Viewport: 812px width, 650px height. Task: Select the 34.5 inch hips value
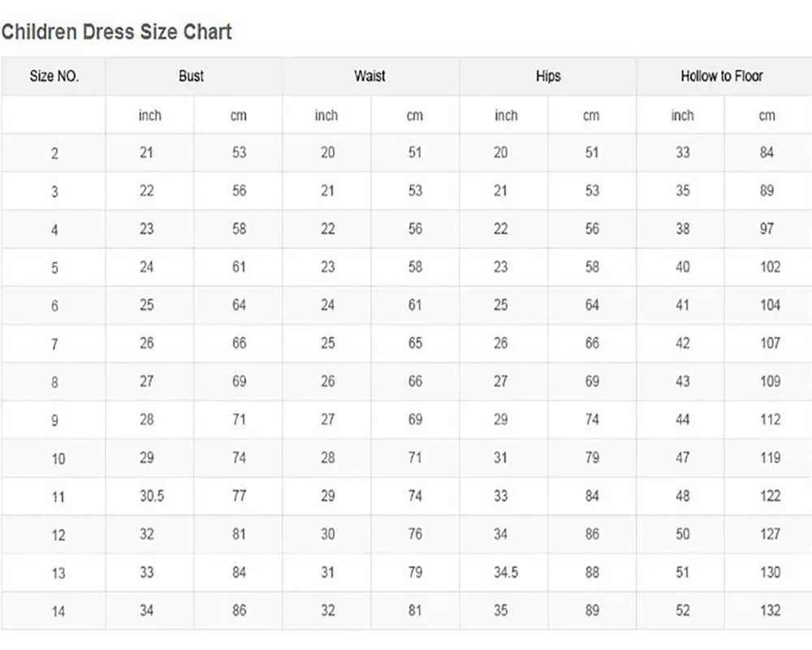point(505,573)
